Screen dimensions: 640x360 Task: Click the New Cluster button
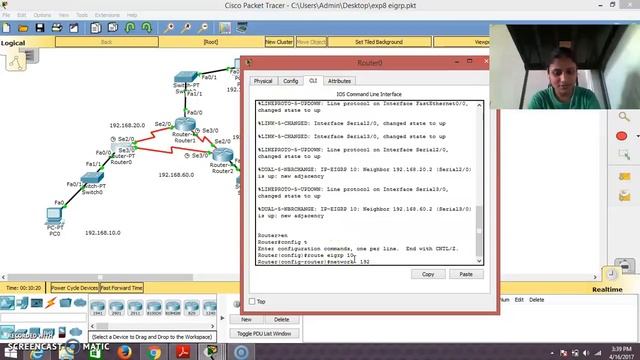point(279,42)
